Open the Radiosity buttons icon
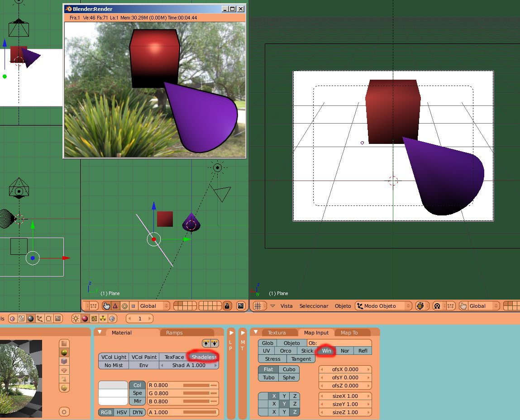 (103, 319)
